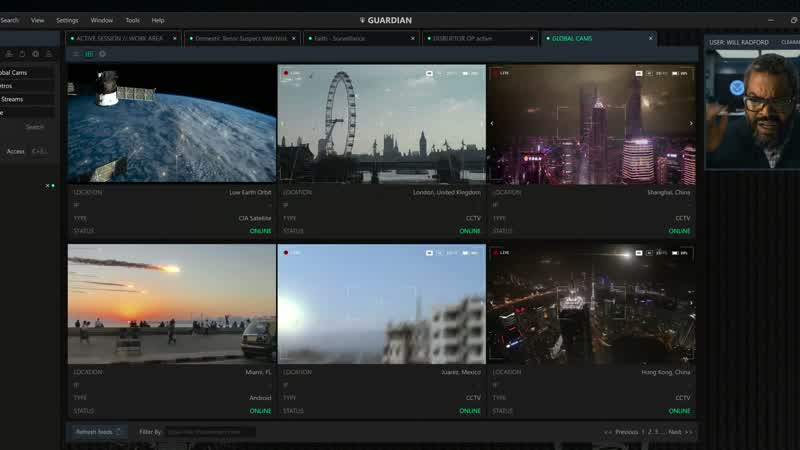Click ONLINE status of Low Earth Orbit feed
The height and width of the screenshot is (450, 800).
[260, 231]
